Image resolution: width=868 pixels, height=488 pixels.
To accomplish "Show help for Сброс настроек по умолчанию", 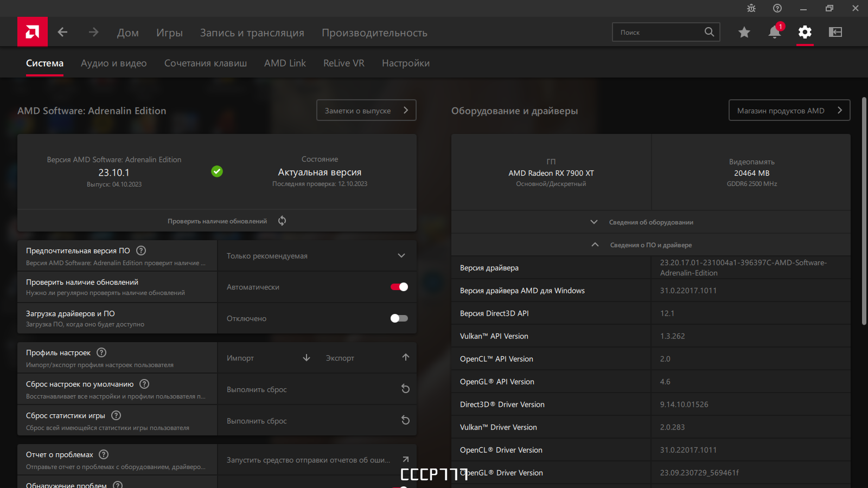I will [144, 384].
